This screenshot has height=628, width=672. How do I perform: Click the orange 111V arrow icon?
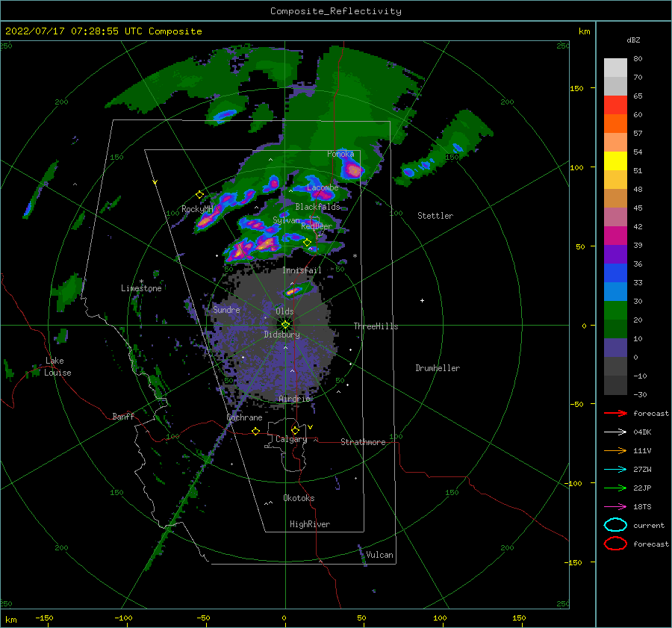(x=615, y=450)
